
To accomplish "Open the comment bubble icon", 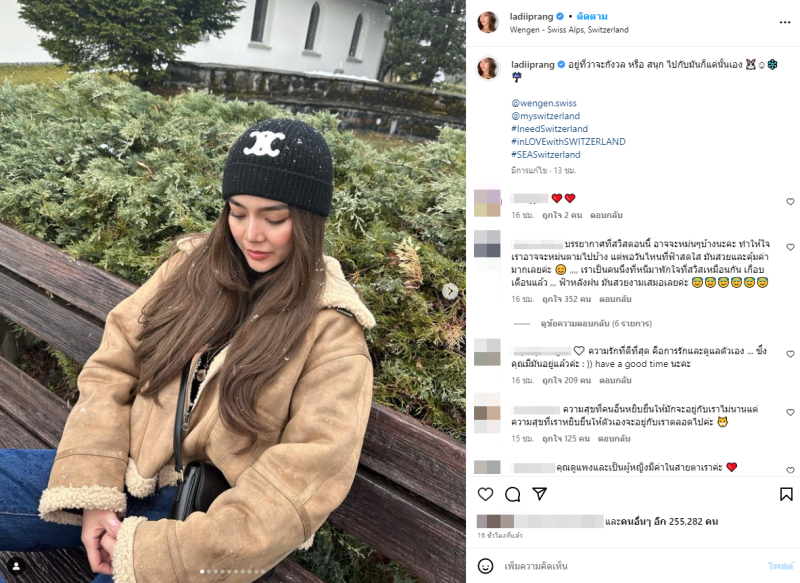I will (512, 494).
